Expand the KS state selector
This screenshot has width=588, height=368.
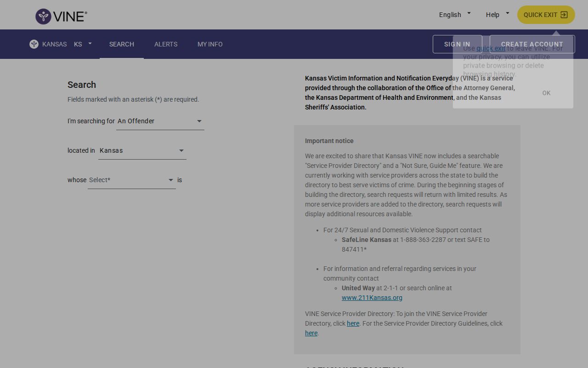(83, 44)
